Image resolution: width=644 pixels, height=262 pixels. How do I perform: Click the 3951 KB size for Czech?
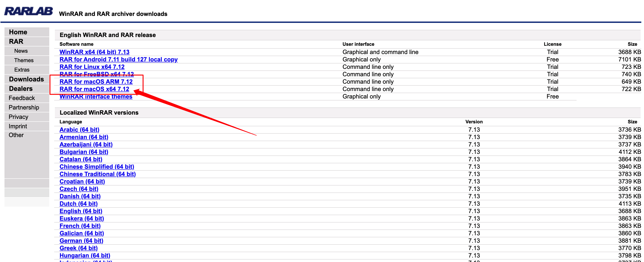[629, 189]
